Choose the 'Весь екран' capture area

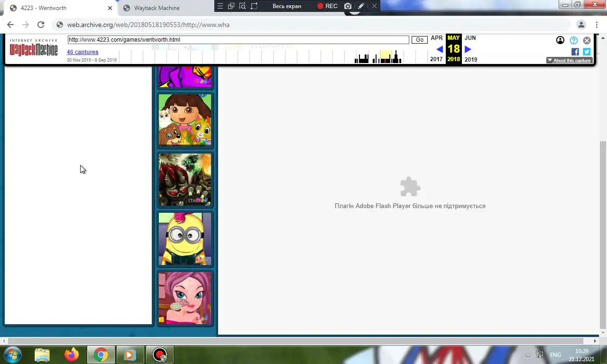[x=286, y=6]
